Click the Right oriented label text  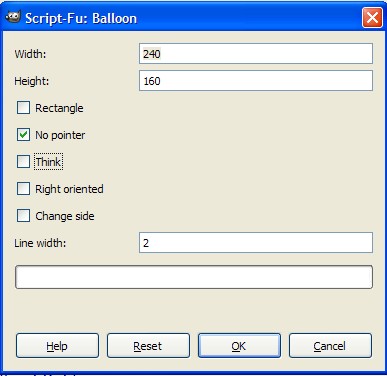click(69, 189)
